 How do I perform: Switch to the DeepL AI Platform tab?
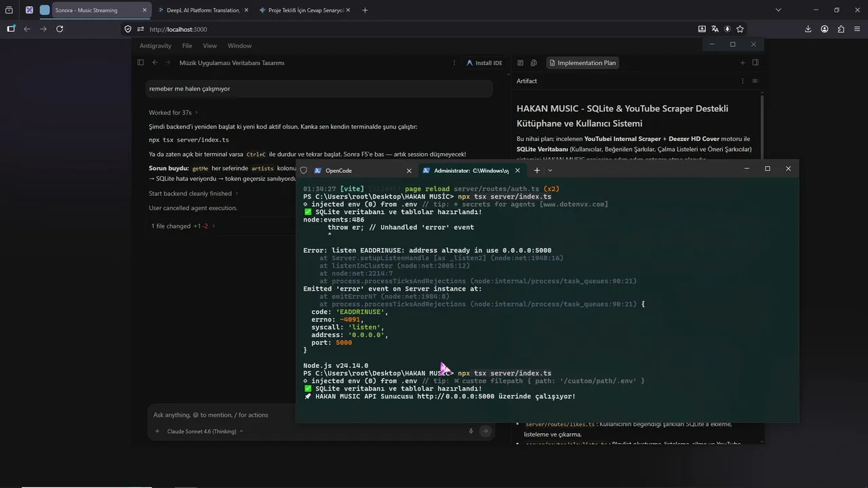(202, 10)
